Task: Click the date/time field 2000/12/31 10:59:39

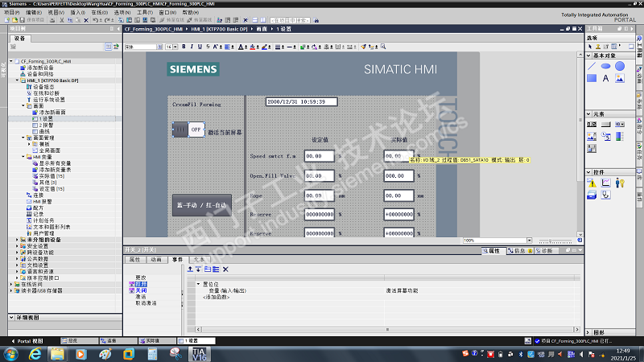Action: click(x=301, y=102)
